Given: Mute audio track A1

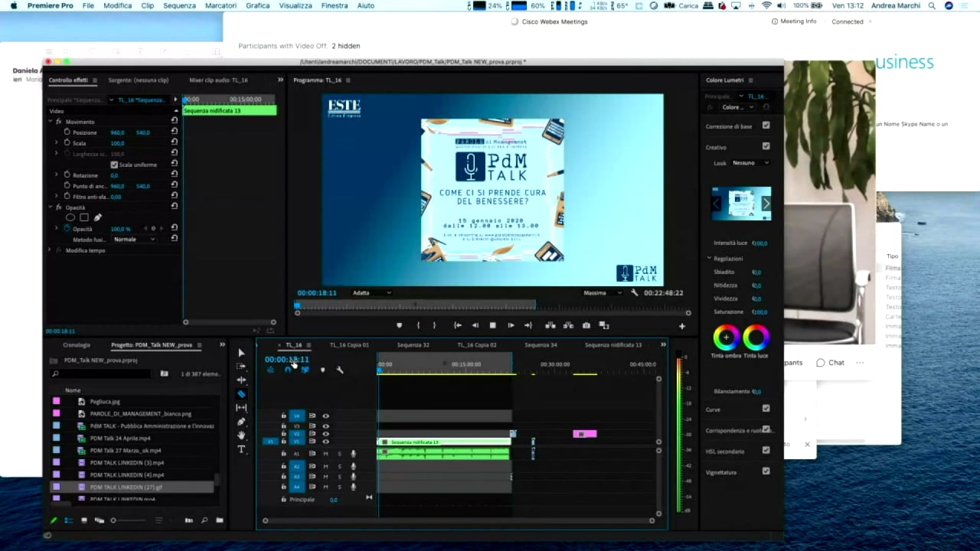Looking at the screenshot, I should click(x=325, y=454).
